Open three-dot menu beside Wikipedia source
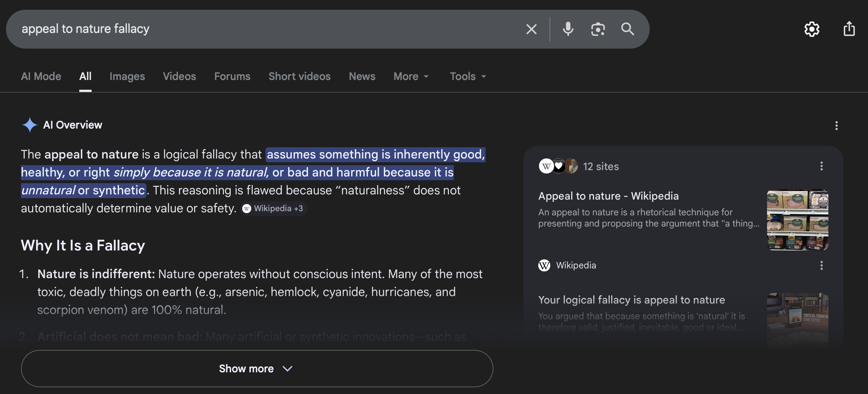 tap(822, 265)
